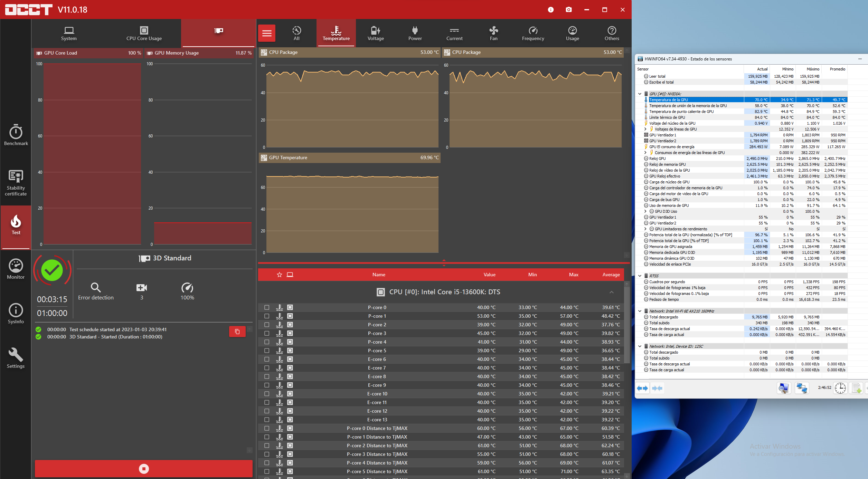Sort table by Name column header

(x=379, y=275)
